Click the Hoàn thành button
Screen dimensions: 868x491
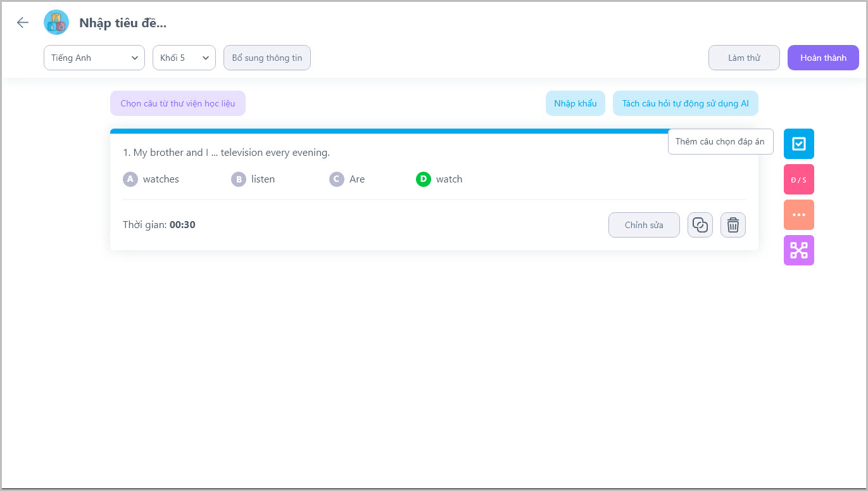pyautogui.click(x=823, y=58)
